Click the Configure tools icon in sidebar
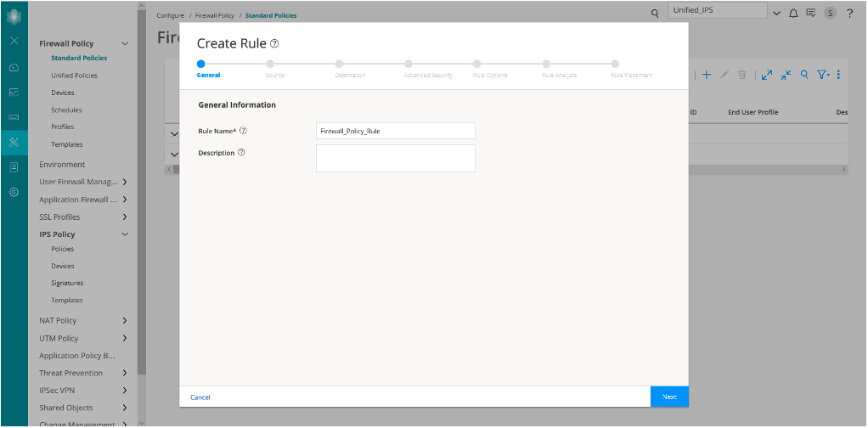The image size is (868, 428). (14, 142)
